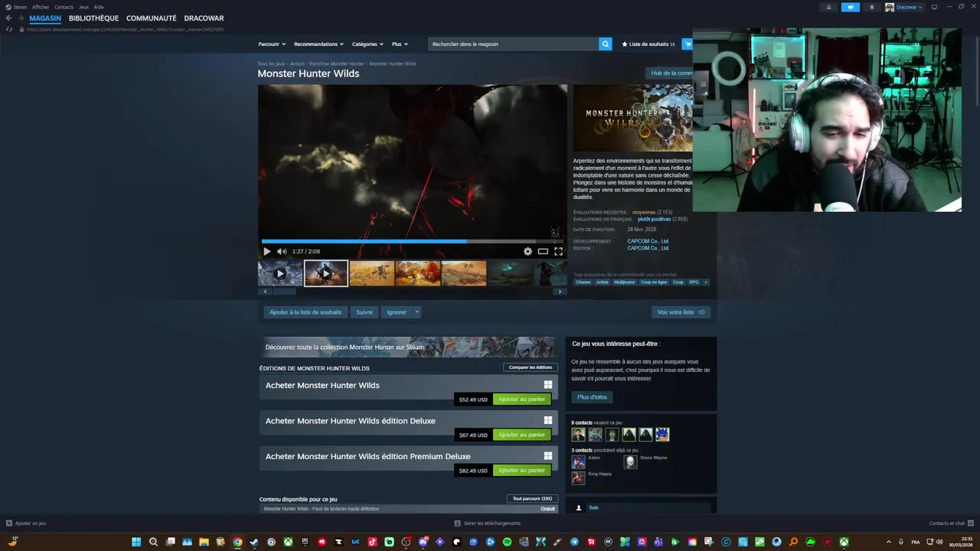The width and height of the screenshot is (980, 551).
Task: Reload the store page
Action: click(9, 29)
